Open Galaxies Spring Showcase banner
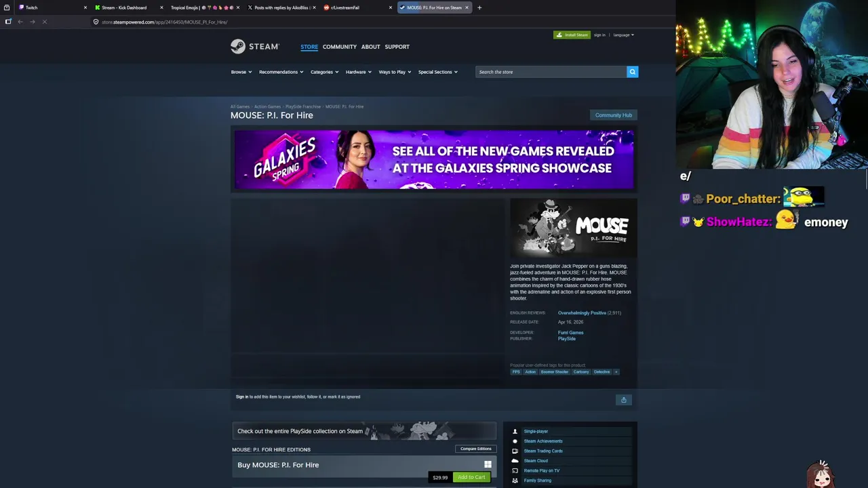The width and height of the screenshot is (868, 488). click(x=434, y=159)
